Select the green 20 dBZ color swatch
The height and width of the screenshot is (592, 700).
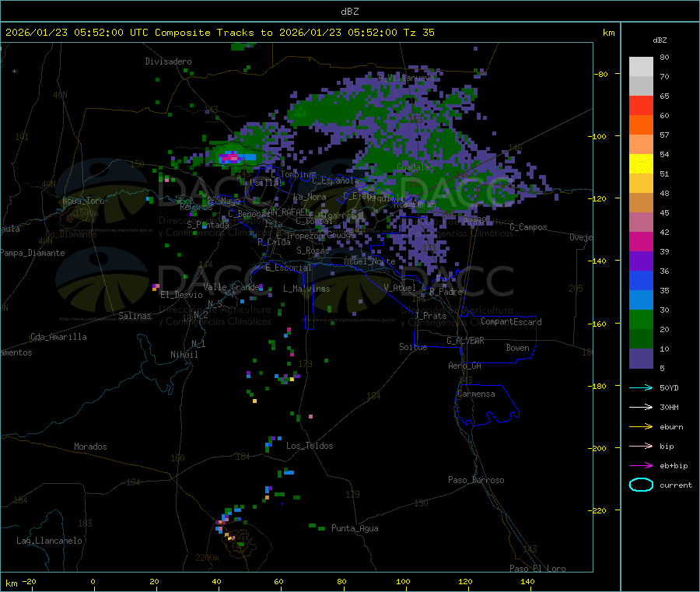tap(641, 319)
